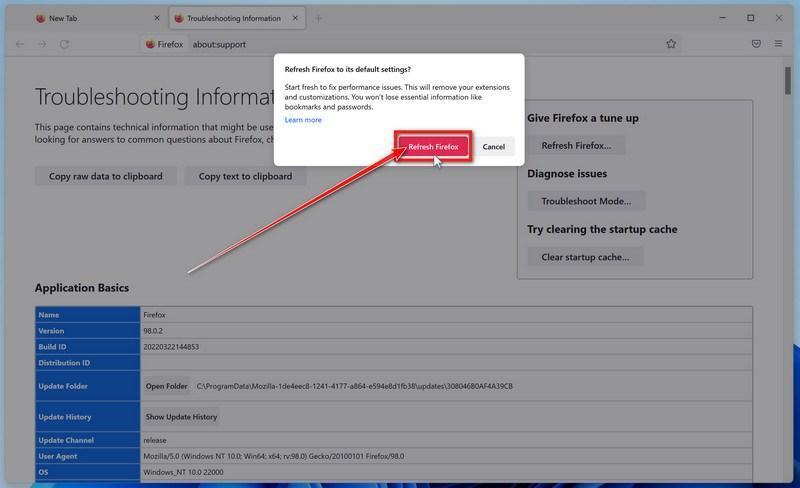Click the Distribution ID row header
Image resolution: width=800 pixels, height=488 pixels.
point(87,362)
